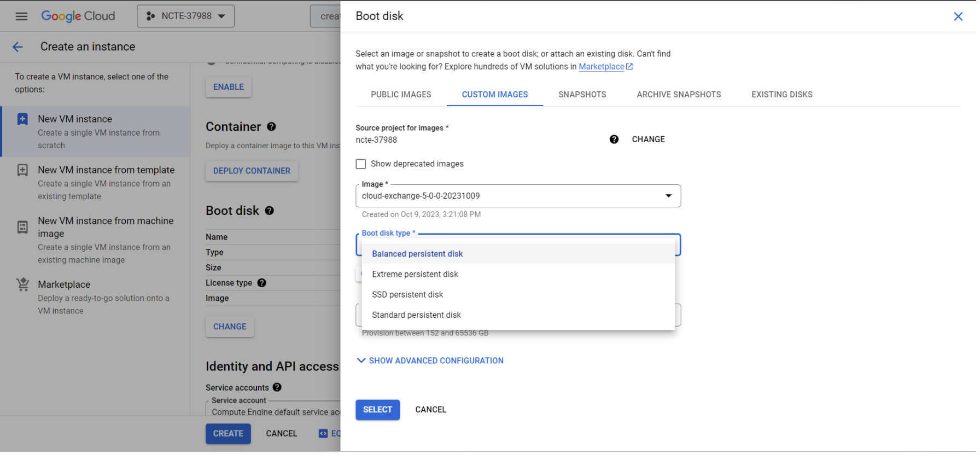Screen dimensions: 980x465
Task: Click the project selector icon for NCTE-37988
Action: (150, 16)
